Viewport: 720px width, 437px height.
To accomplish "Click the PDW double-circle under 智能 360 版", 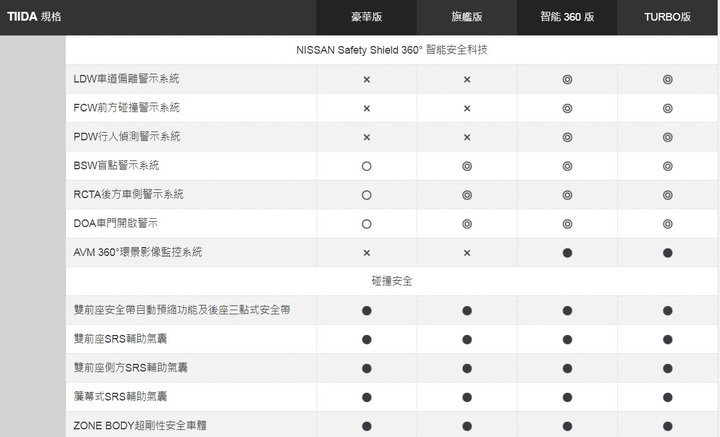I will (x=567, y=137).
